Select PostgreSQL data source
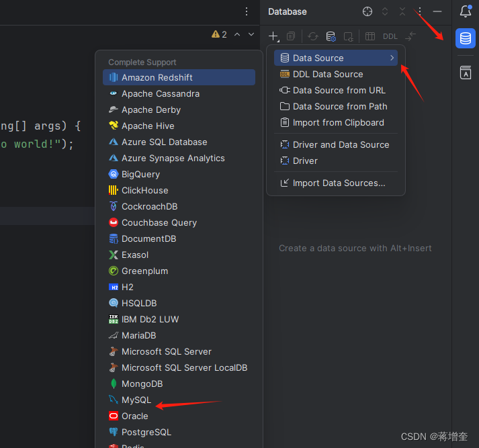The image size is (479, 448). coord(179,433)
